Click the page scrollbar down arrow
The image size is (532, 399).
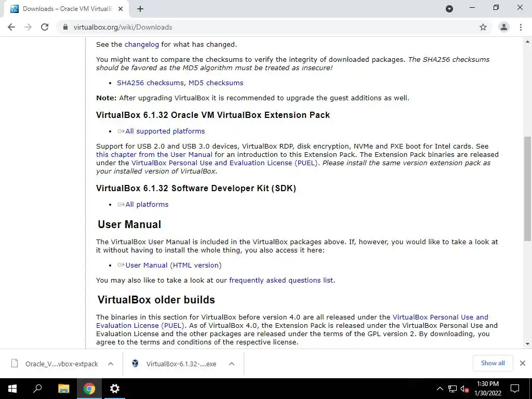tap(528, 344)
